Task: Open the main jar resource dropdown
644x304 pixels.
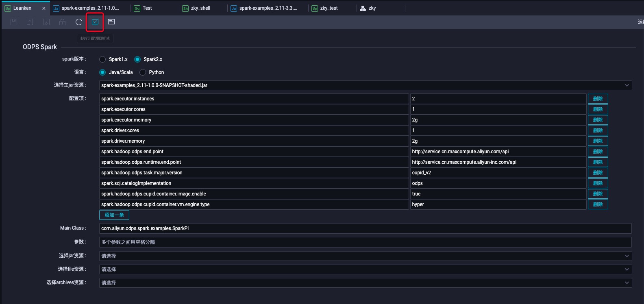Action: coord(366,85)
